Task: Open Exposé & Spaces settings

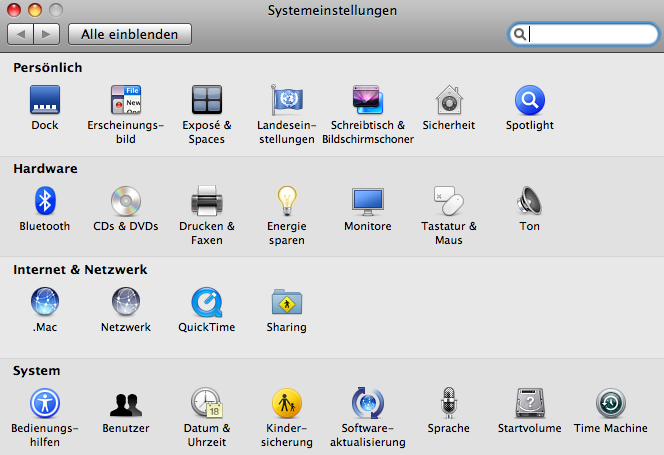Action: coord(206,101)
